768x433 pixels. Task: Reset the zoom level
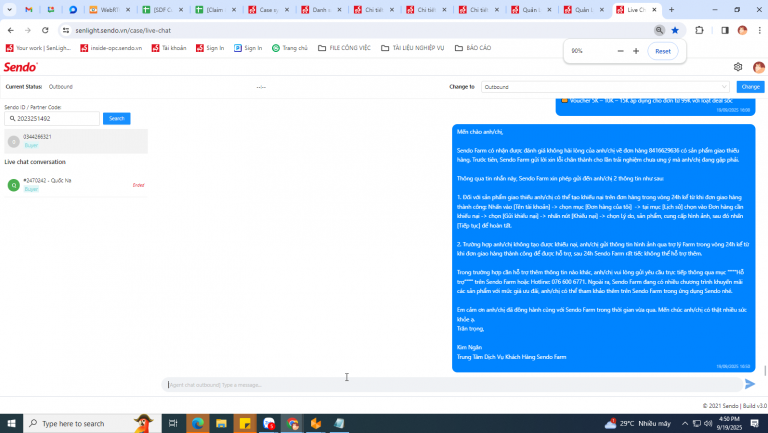[x=663, y=51]
